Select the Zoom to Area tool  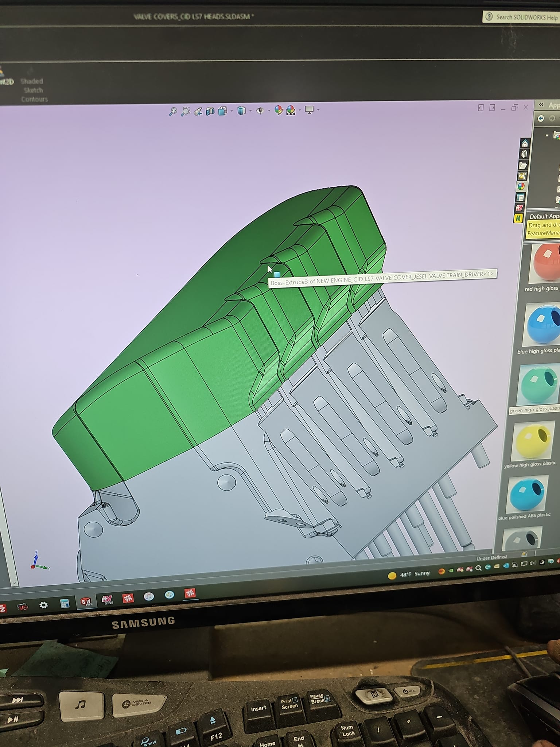pos(186,111)
